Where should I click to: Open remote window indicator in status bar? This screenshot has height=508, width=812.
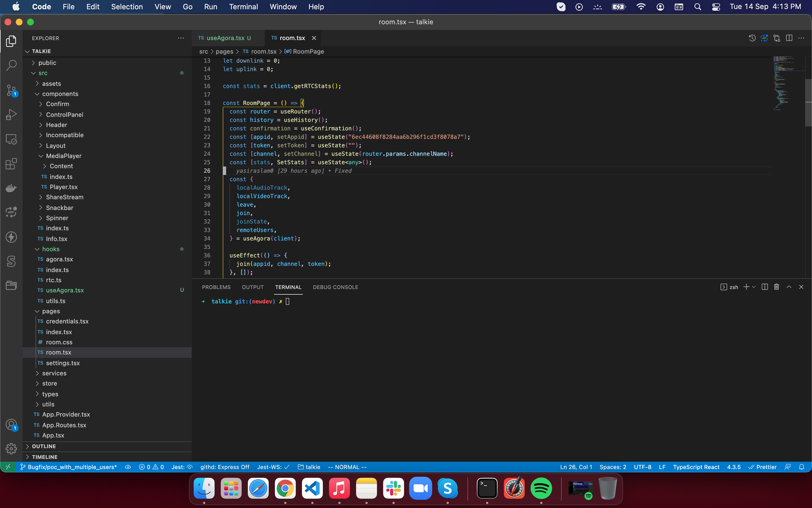pyautogui.click(x=8, y=467)
